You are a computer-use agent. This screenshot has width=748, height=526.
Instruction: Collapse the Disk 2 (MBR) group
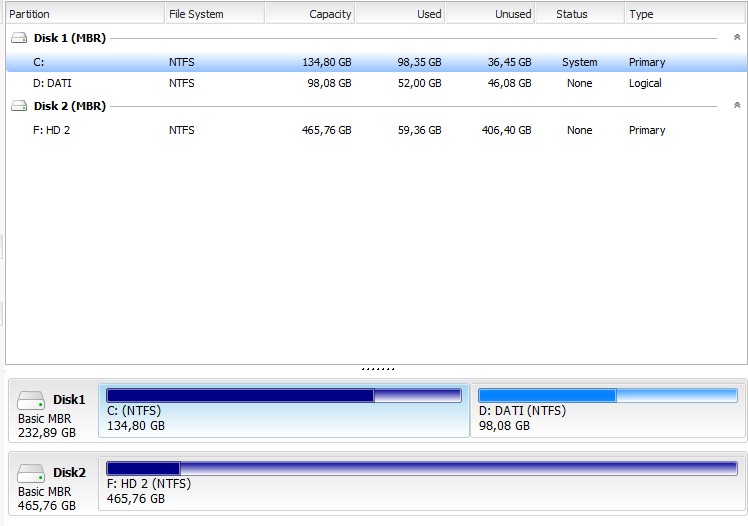pos(737,105)
